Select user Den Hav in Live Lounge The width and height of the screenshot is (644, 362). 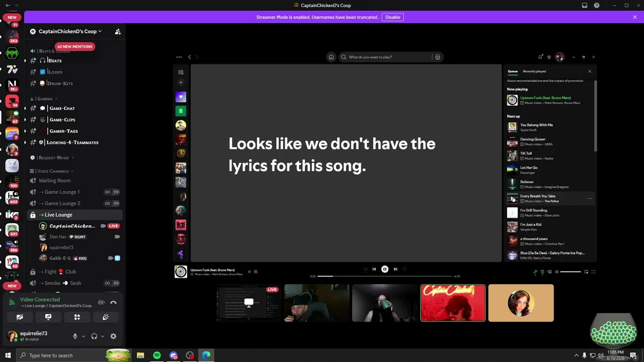[80, 237]
